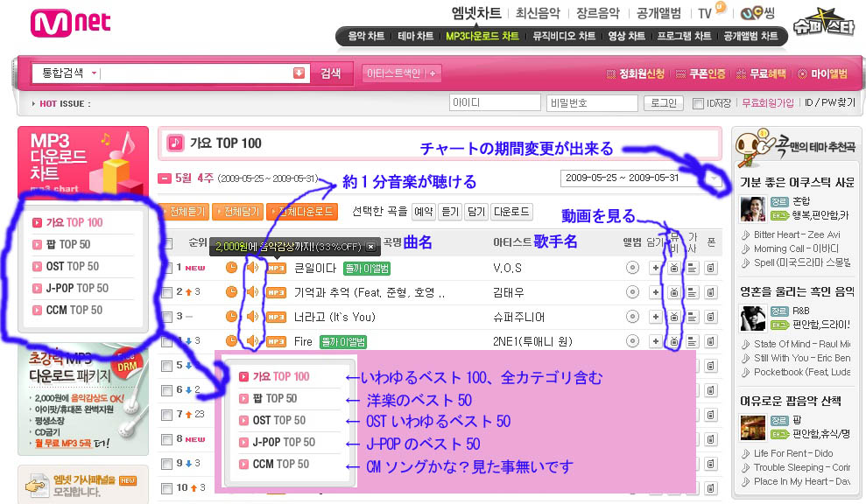Image resolution: width=866 pixels, height=504 pixels.
Task: Open the 장르음악 top menu
Action: tap(598, 13)
